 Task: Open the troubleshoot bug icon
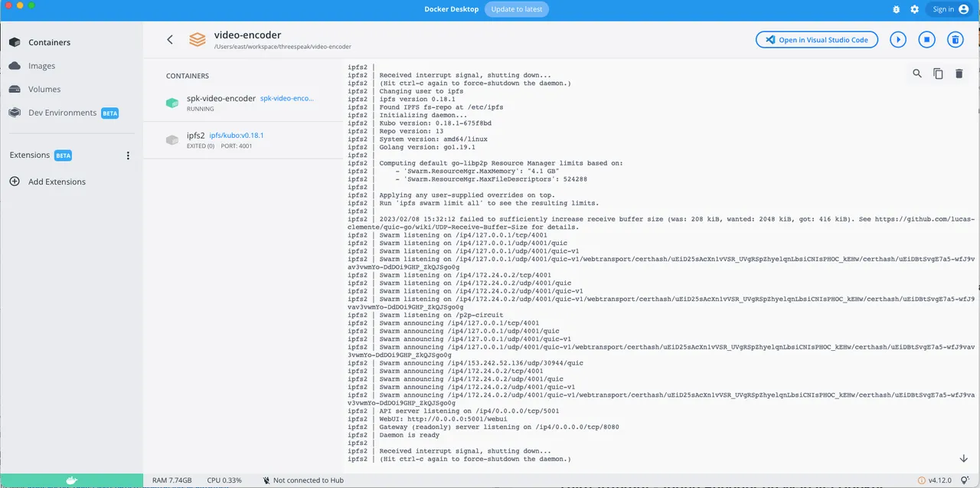pyautogui.click(x=897, y=9)
